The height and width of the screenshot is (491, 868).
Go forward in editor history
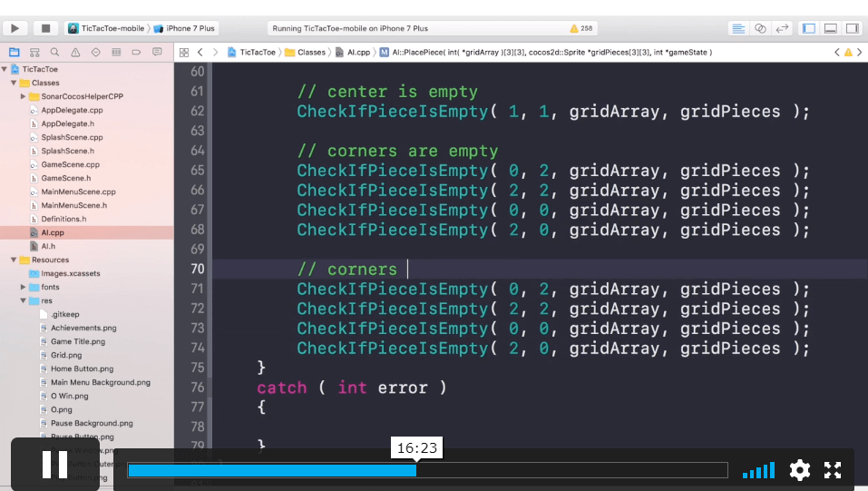click(x=215, y=52)
